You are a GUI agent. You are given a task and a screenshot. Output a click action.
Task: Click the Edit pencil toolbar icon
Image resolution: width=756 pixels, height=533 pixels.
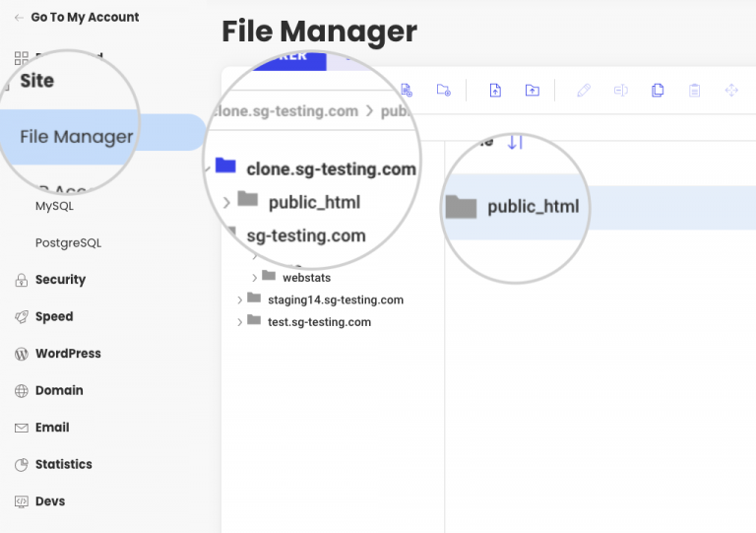pos(584,91)
